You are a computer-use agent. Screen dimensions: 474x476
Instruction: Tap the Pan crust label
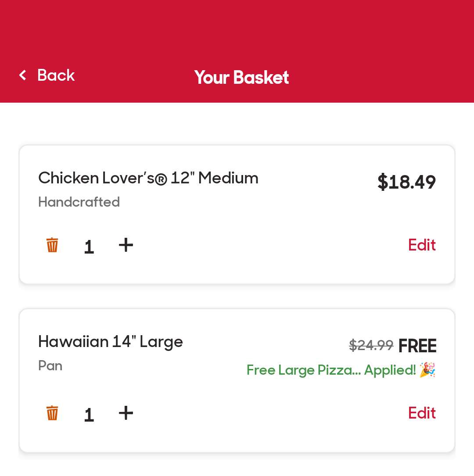point(50,365)
